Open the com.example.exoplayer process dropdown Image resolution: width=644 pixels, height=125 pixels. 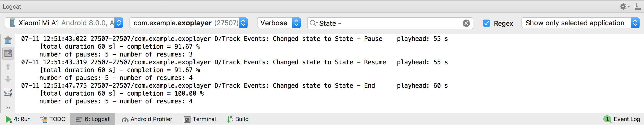188,23
